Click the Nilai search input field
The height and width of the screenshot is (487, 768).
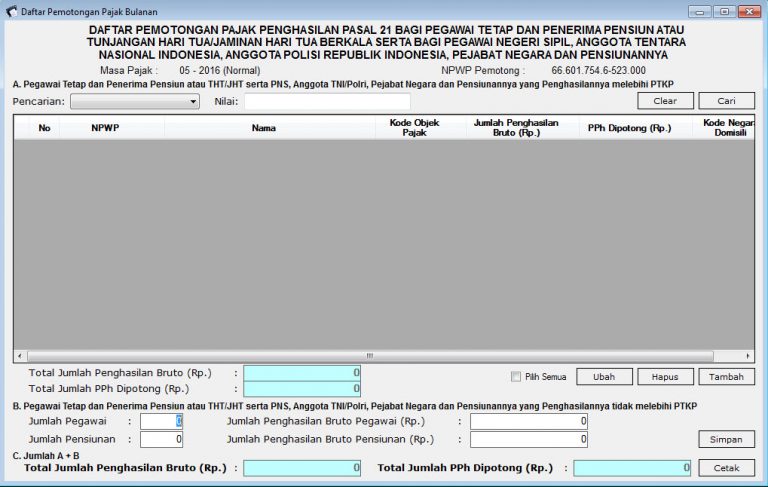[x=327, y=101]
